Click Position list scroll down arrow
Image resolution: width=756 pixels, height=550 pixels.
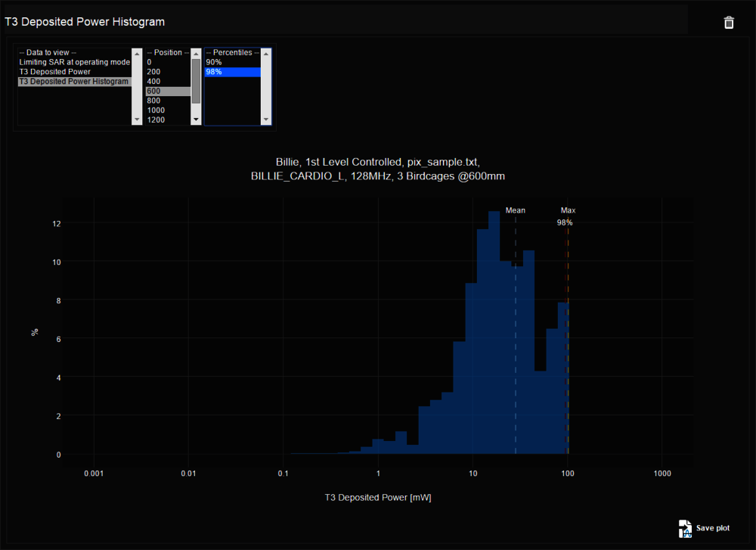[197, 120]
